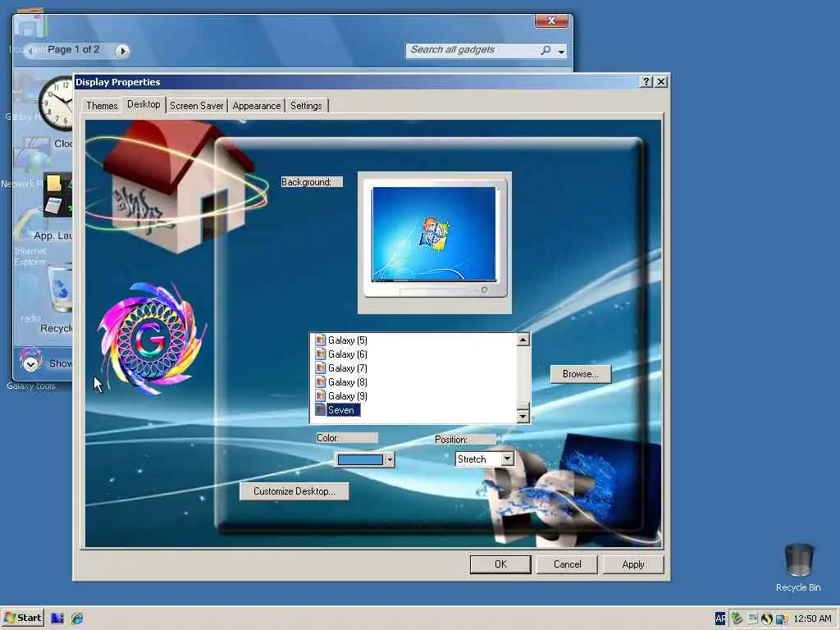840x630 pixels.
Task: Select Galaxy (8) background
Action: click(x=347, y=382)
